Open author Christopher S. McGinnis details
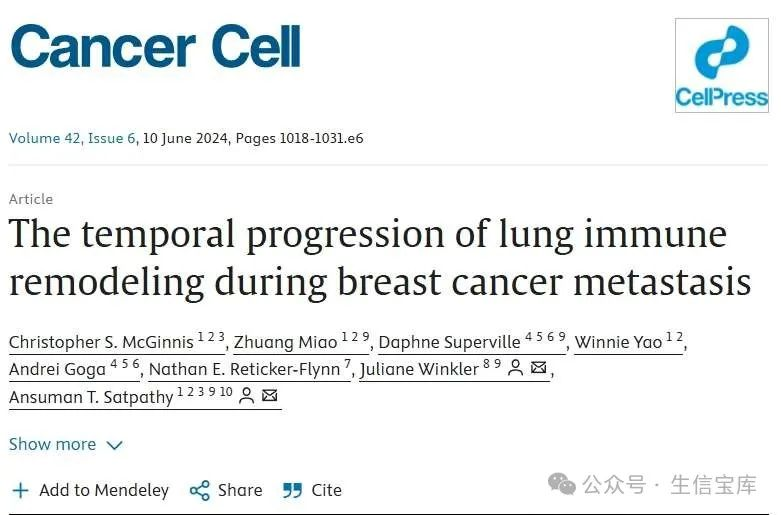The image size is (781, 515). 101,342
